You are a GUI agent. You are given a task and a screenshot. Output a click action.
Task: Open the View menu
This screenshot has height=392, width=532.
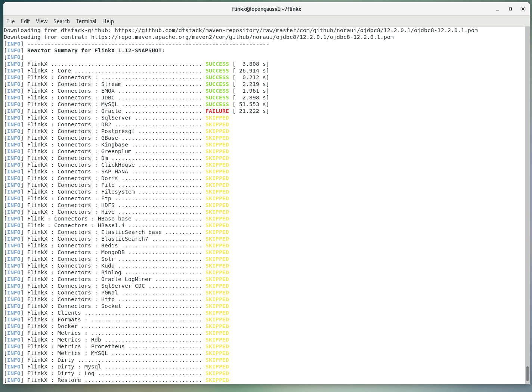tap(41, 21)
